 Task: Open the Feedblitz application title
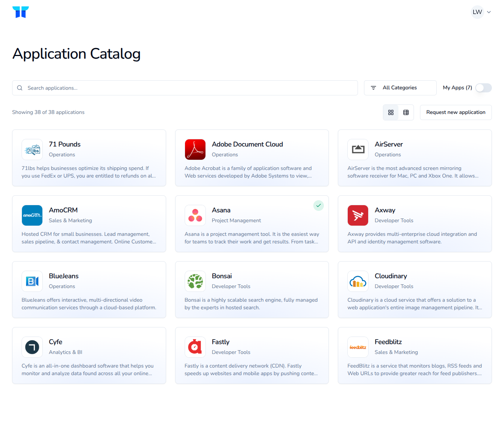(388, 342)
